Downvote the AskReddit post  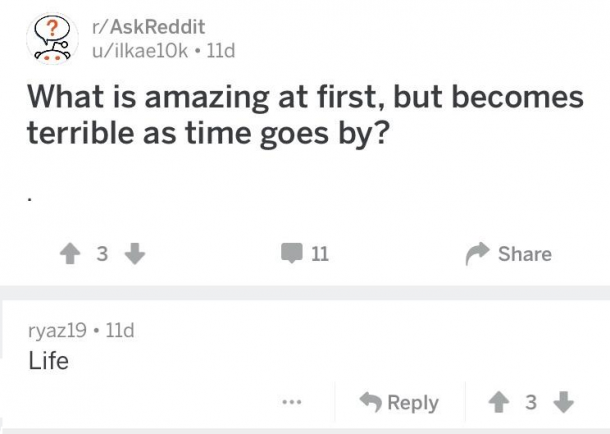point(132,254)
